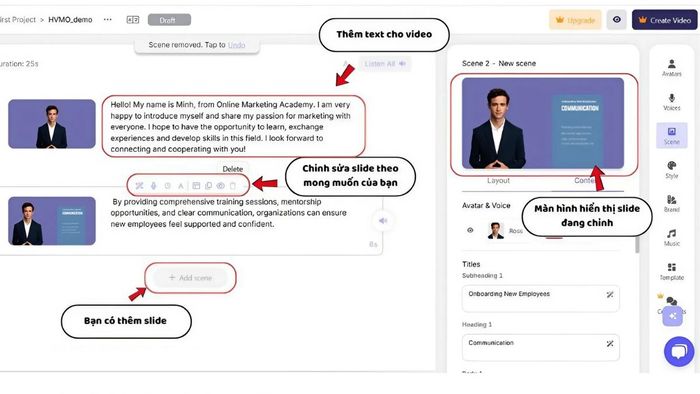Click the script text starting 'Hello! My name is Minh'
The image size is (700, 394).
click(x=231, y=127)
